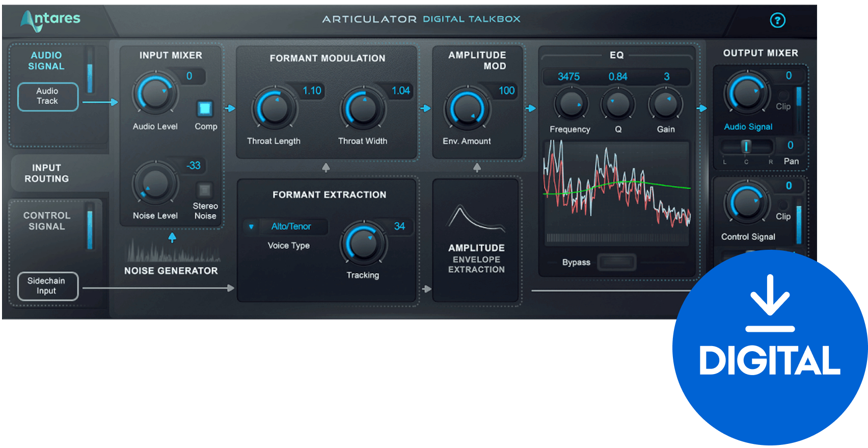Click the Tracking value 34
The width and height of the screenshot is (868, 448).
[x=399, y=226]
